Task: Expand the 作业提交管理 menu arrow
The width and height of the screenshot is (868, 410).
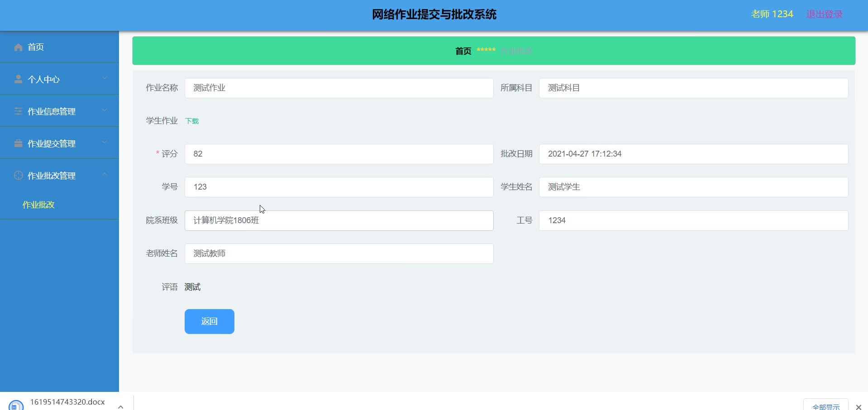Action: pos(105,142)
